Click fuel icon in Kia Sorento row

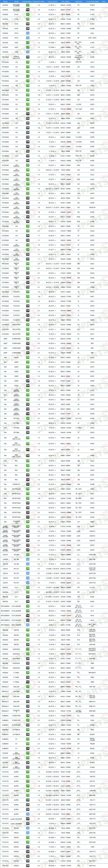pyautogui.click(x=28, y=484)
